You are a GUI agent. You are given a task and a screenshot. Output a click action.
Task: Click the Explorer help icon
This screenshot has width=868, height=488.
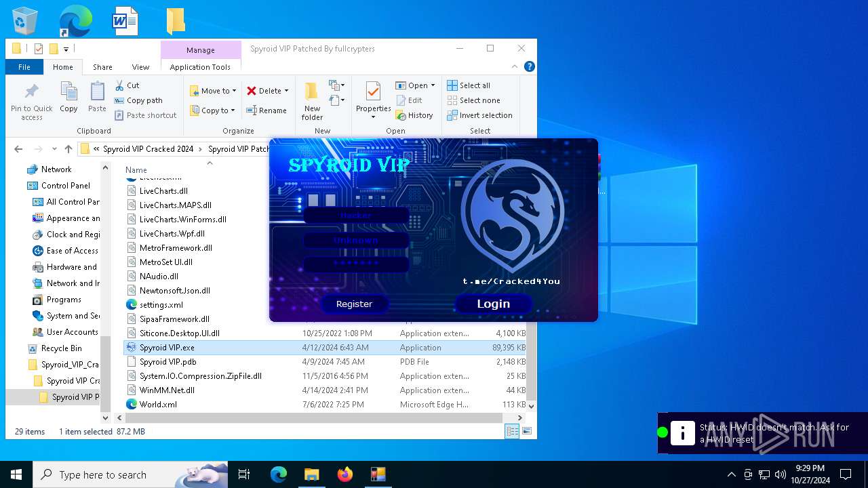coord(530,66)
